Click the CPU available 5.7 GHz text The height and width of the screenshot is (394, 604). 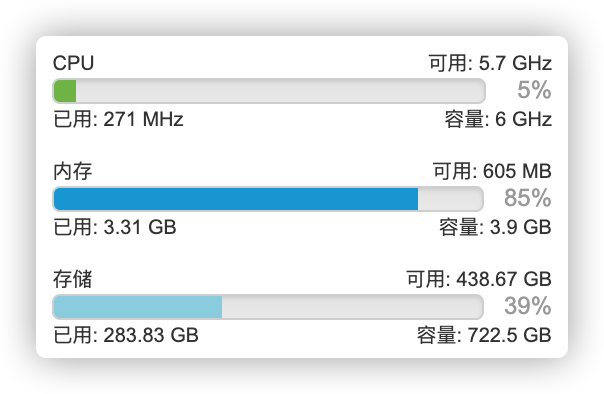coord(490,63)
